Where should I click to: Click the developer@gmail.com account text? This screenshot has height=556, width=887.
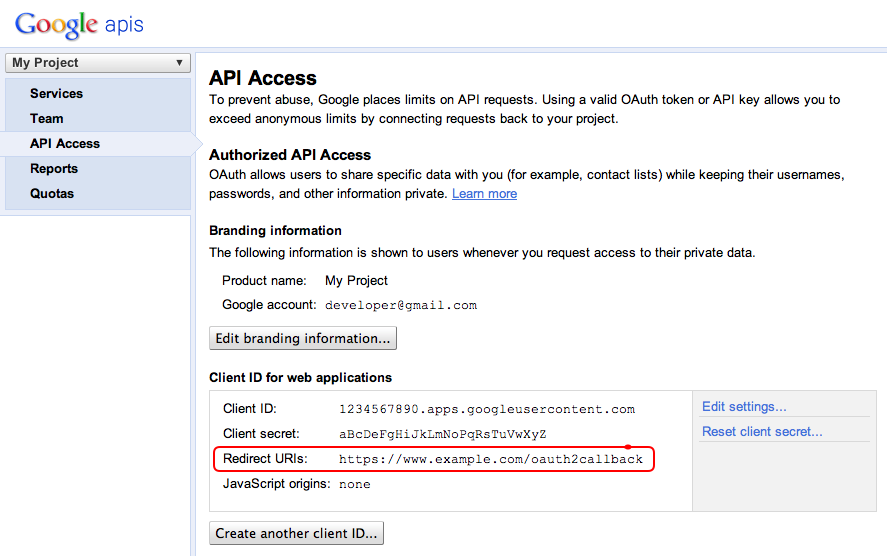401,305
